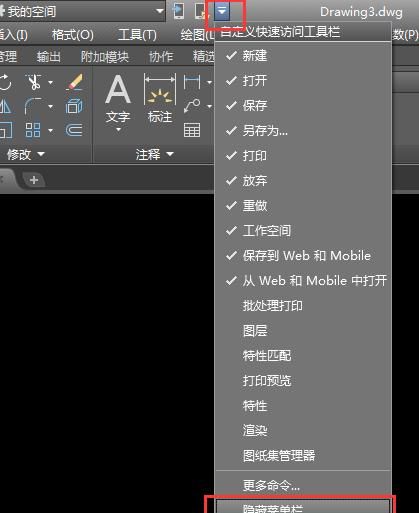
Task: Uncheck 保存 in the toolbar list
Action: [303, 106]
